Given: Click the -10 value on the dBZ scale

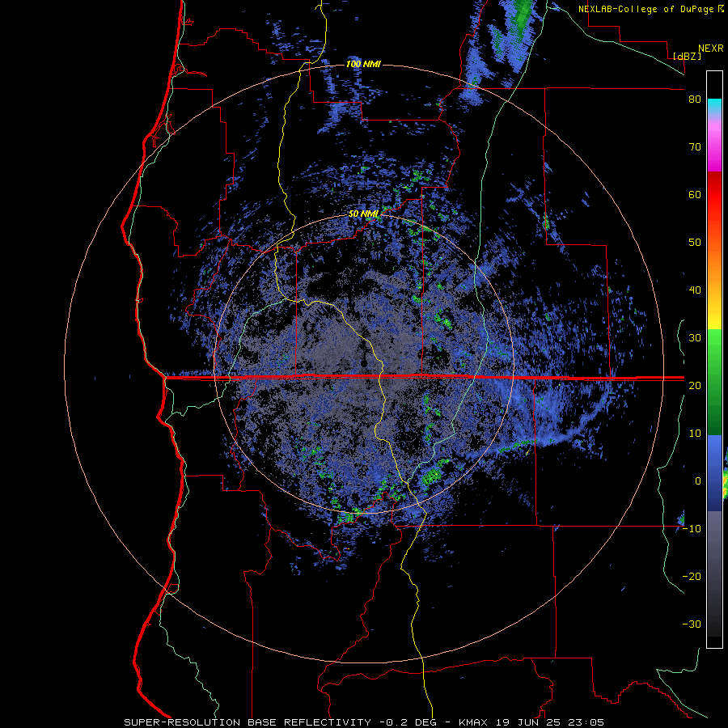Looking at the screenshot, I should point(692,529).
